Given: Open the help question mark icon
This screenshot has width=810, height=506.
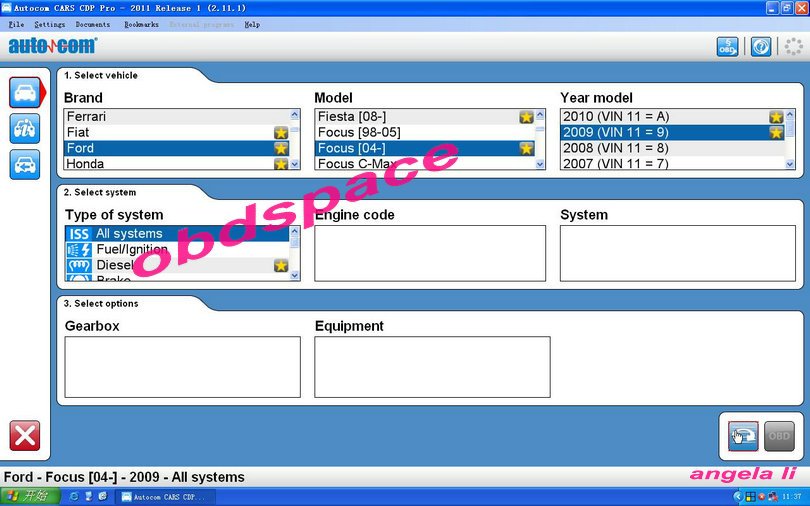Looking at the screenshot, I should pyautogui.click(x=761, y=47).
